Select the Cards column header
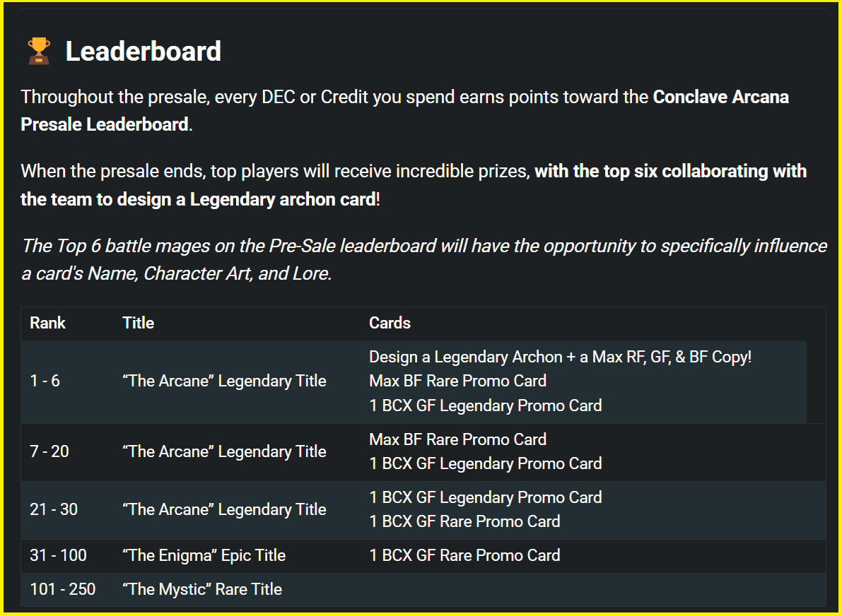Image resolution: width=842 pixels, height=616 pixels. click(390, 323)
